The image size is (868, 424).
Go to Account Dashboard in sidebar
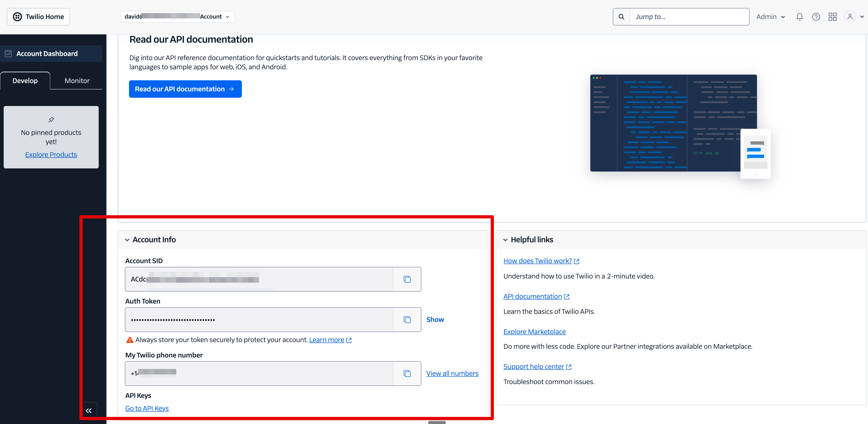[x=51, y=53]
